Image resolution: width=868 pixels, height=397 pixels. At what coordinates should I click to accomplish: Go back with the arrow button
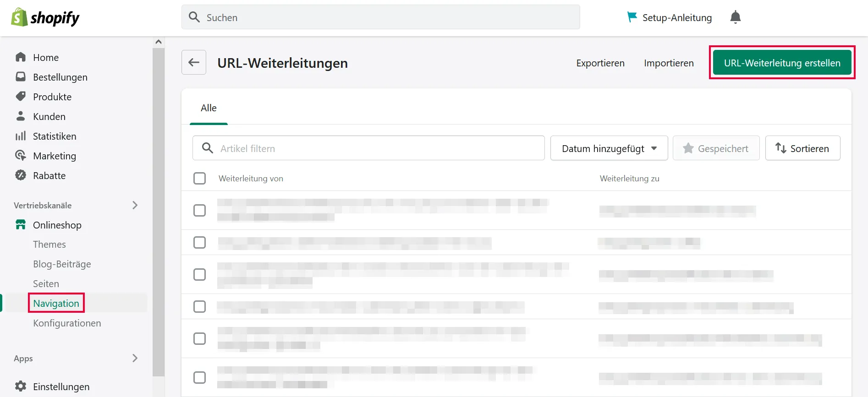[x=194, y=62]
